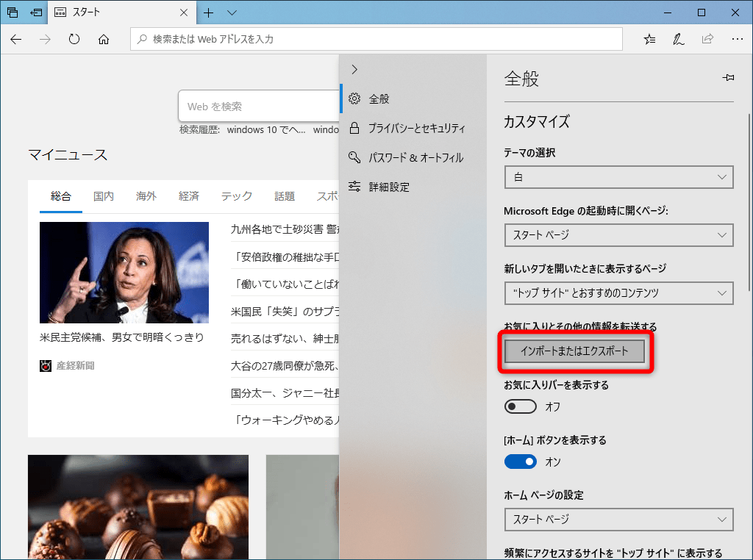Open パスワード & オートフィル settings

click(413, 157)
